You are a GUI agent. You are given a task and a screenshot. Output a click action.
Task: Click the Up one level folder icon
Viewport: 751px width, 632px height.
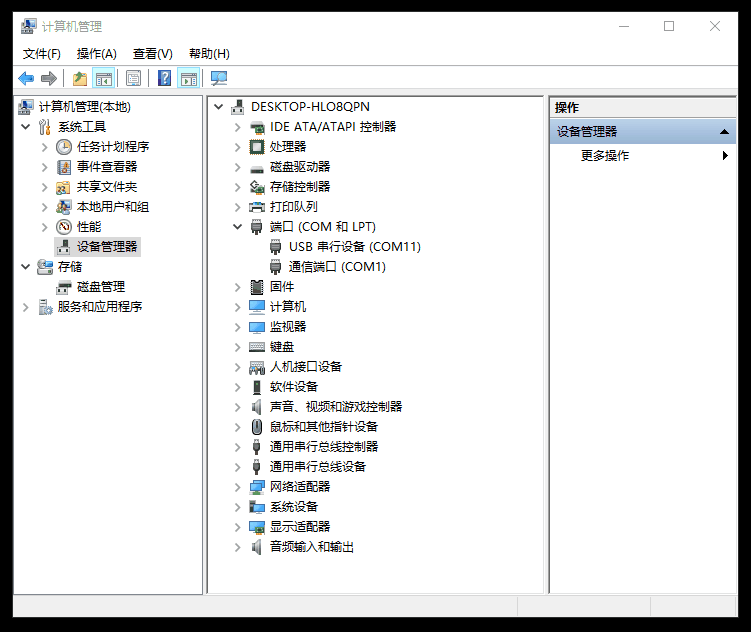pyautogui.click(x=80, y=78)
